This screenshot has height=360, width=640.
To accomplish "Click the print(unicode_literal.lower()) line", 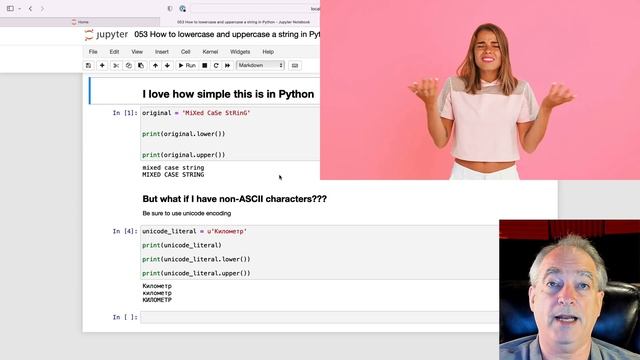I will point(196,259).
